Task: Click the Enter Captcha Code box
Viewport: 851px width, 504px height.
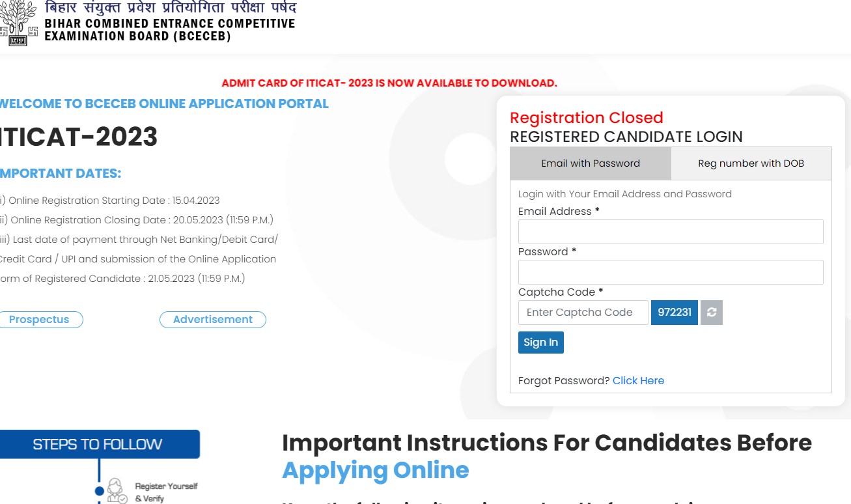Action: [x=583, y=313]
